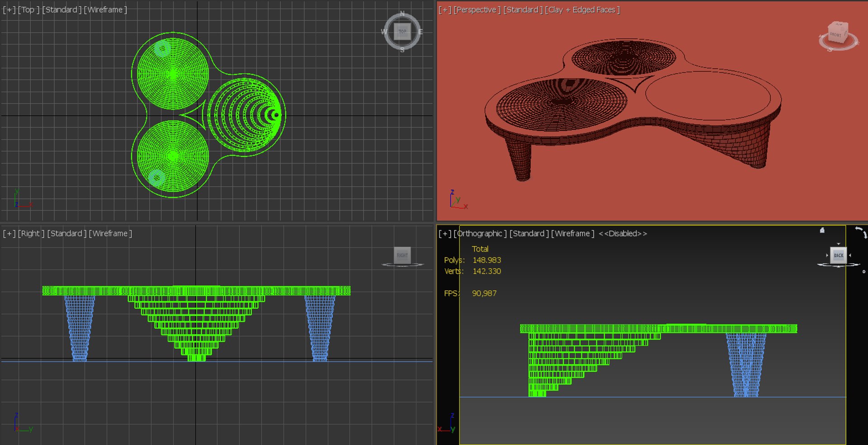Click the FPS value 90,987

tap(484, 293)
